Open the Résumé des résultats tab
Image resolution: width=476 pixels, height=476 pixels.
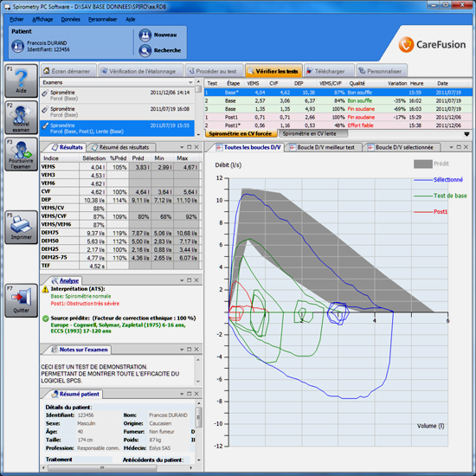click(x=121, y=147)
